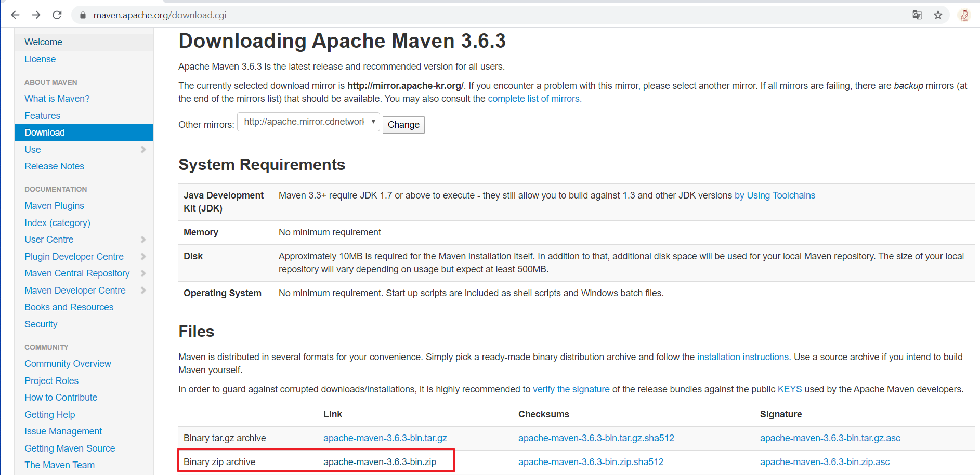The height and width of the screenshot is (475, 980).
Task: Open the License sidebar item
Action: [40, 59]
